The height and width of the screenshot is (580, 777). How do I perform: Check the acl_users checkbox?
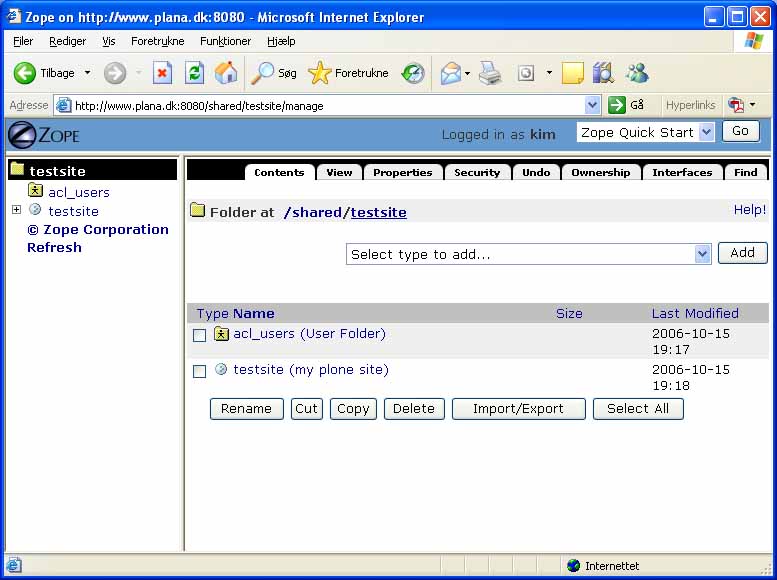pyautogui.click(x=200, y=336)
